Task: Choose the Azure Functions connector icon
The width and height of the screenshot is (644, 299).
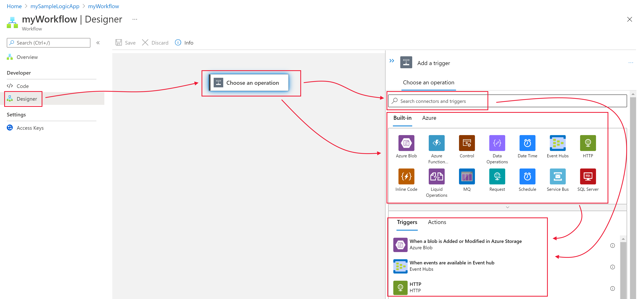Action: tap(436, 143)
